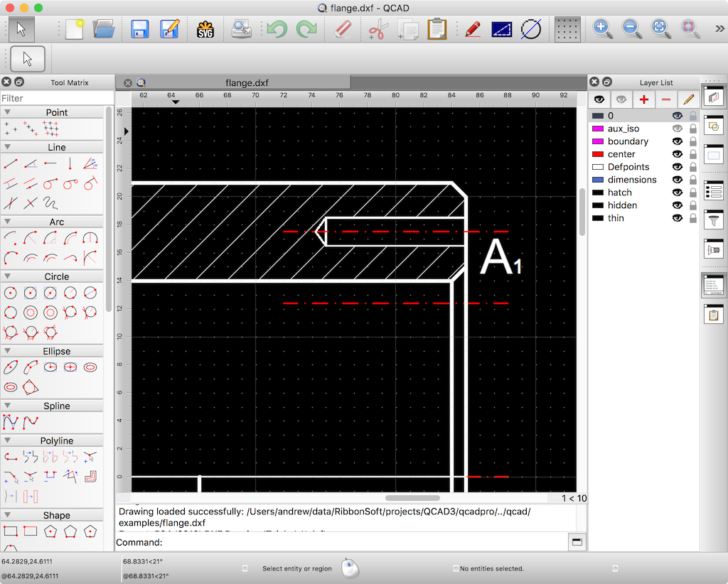Toggle lock on the center layer

coord(692,154)
